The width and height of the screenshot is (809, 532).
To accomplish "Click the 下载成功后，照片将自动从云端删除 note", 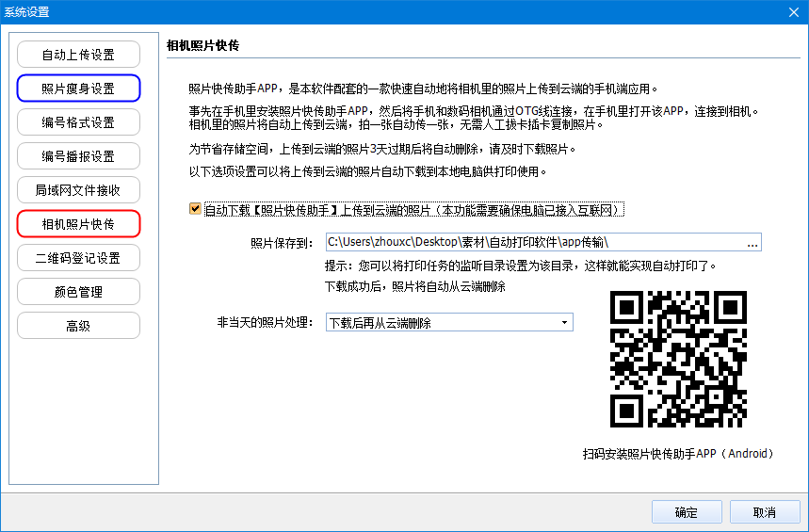I will coord(414,286).
